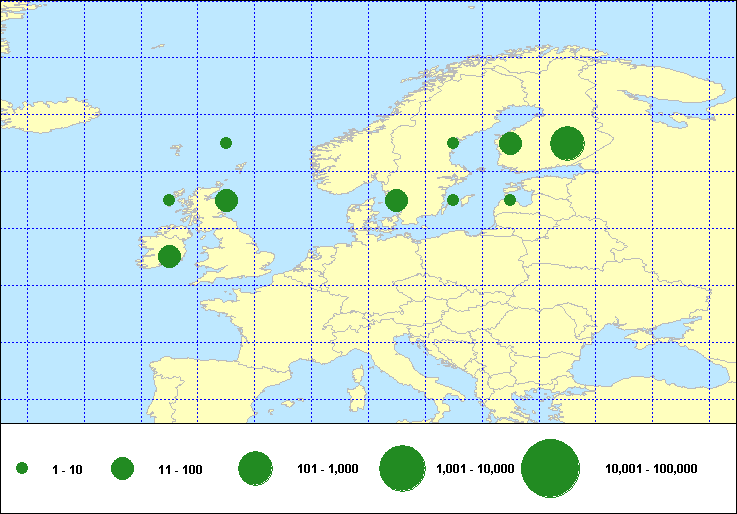Select the medium marker in southwestern Finland
737x514 pixels.
pyautogui.click(x=510, y=144)
